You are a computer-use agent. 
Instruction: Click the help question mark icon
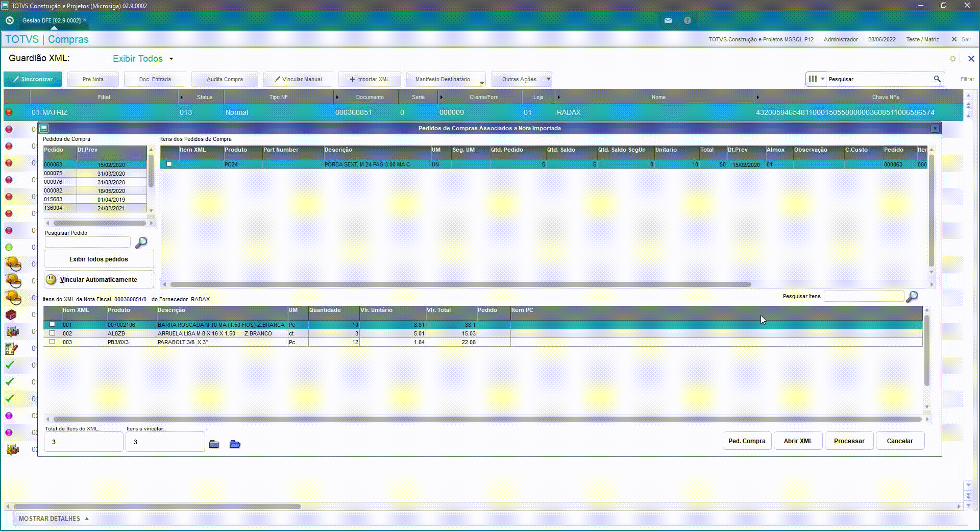coord(688,20)
